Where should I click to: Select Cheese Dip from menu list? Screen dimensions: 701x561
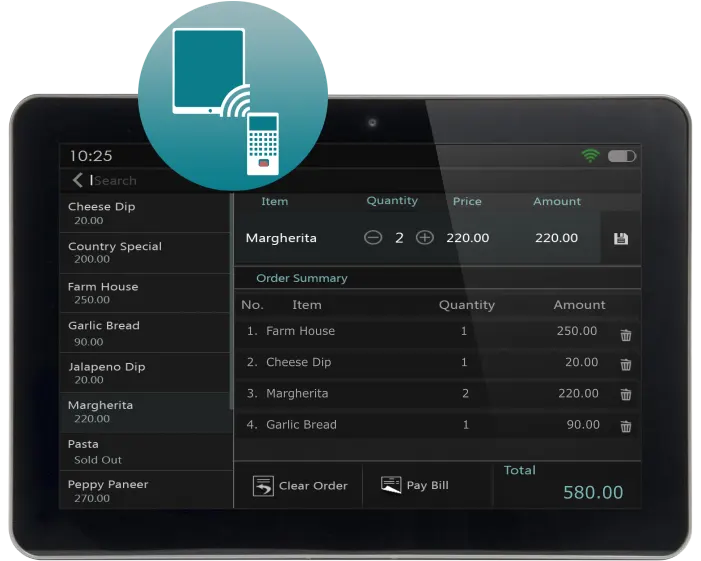(x=145, y=213)
